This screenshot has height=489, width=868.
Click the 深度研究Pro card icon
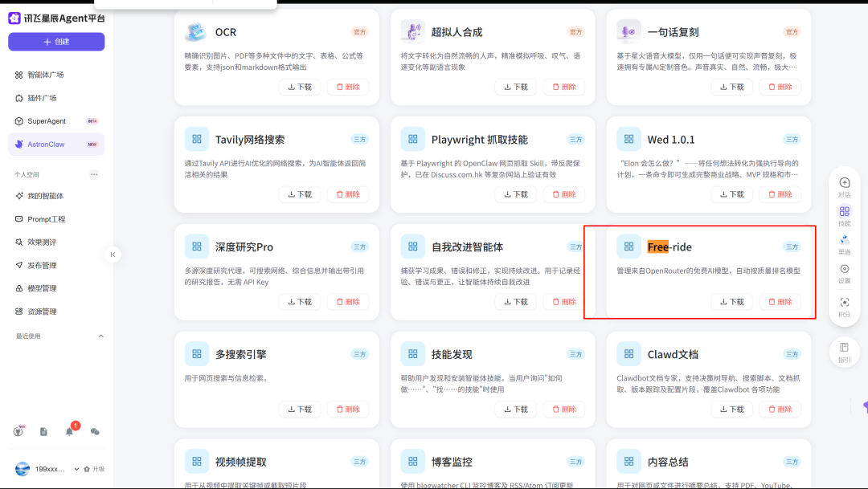(197, 247)
